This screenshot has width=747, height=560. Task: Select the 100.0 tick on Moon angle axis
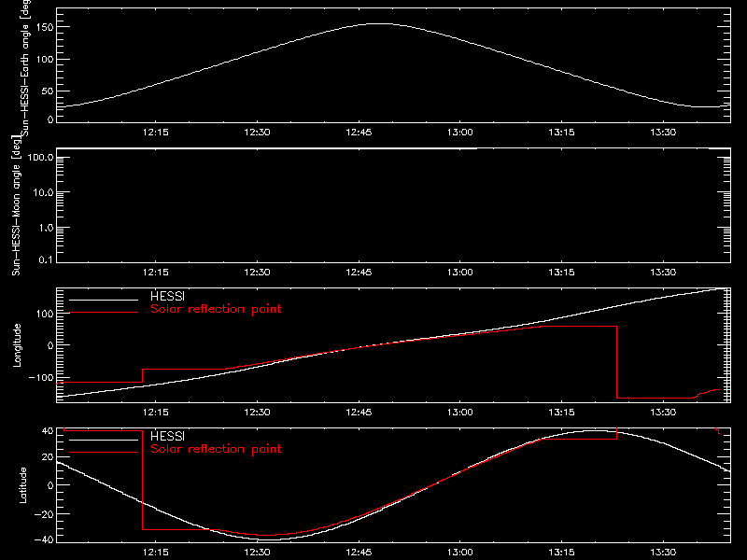[x=40, y=157]
